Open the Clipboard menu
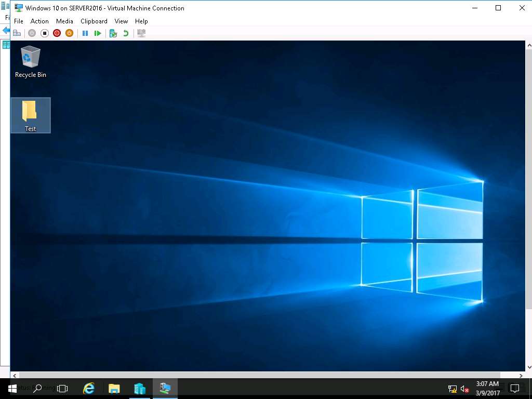This screenshot has width=532, height=399. pos(94,21)
